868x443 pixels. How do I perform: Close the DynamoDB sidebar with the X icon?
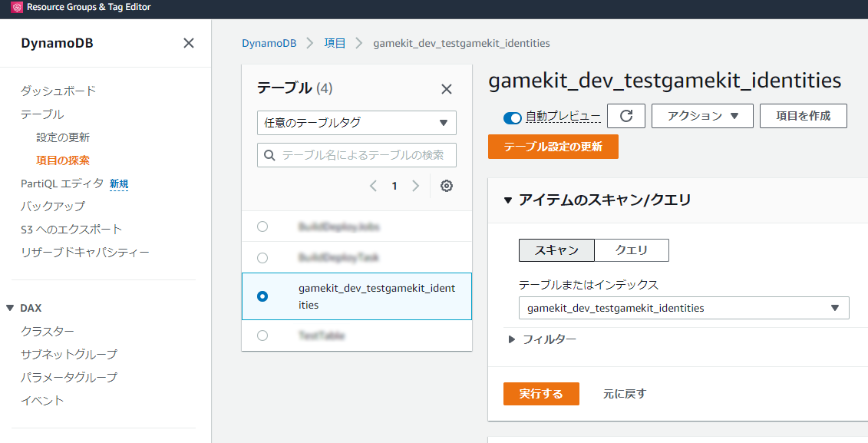pyautogui.click(x=188, y=44)
